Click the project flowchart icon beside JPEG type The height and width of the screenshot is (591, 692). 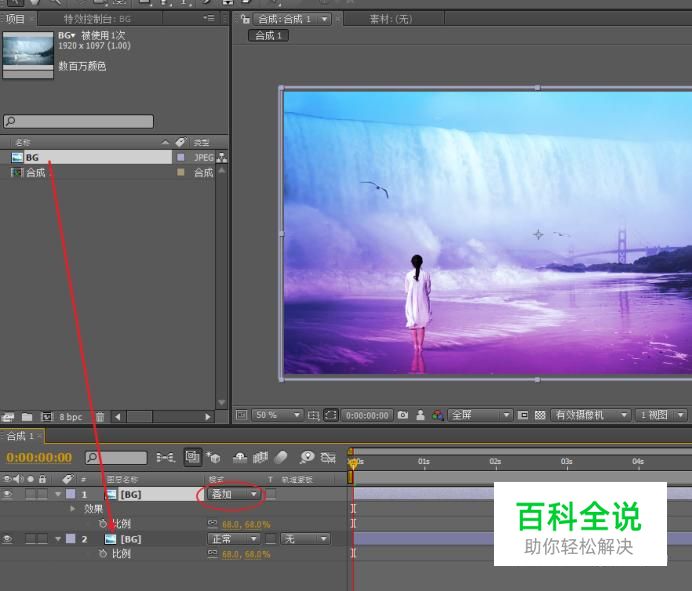click(221, 158)
